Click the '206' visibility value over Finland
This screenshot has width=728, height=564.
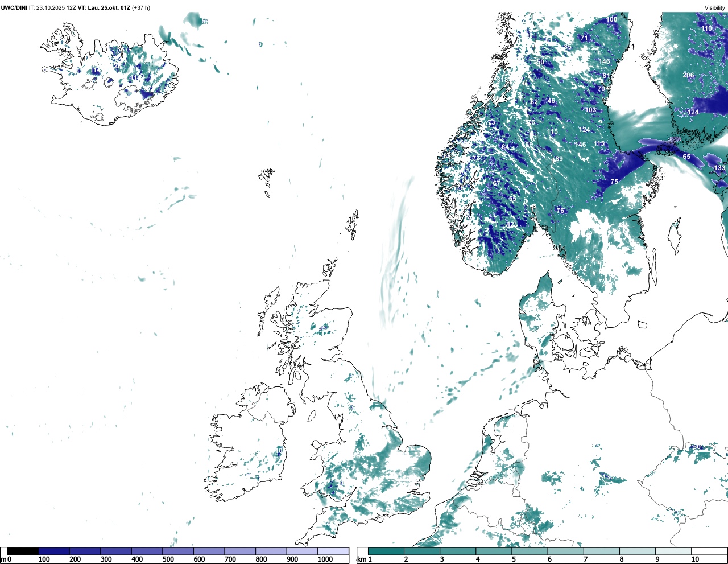coord(688,75)
